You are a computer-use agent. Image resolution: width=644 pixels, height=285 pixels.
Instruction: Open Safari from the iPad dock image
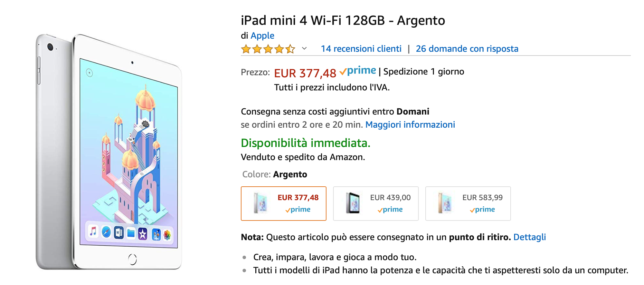click(x=106, y=233)
